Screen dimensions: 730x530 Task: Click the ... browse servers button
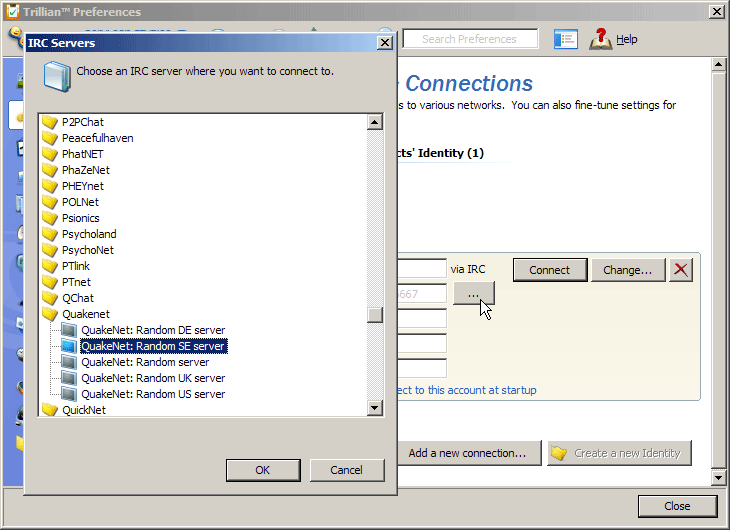pos(473,293)
